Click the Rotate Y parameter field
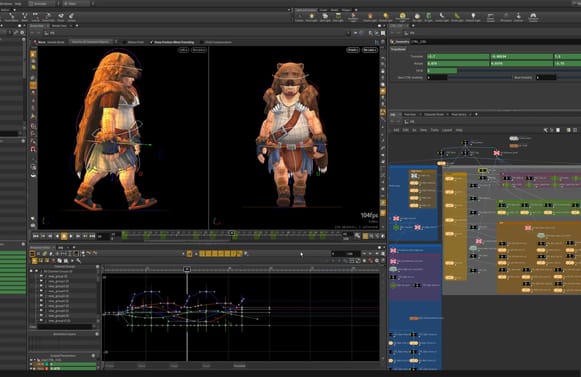This screenshot has width=581, height=377. pos(522,63)
